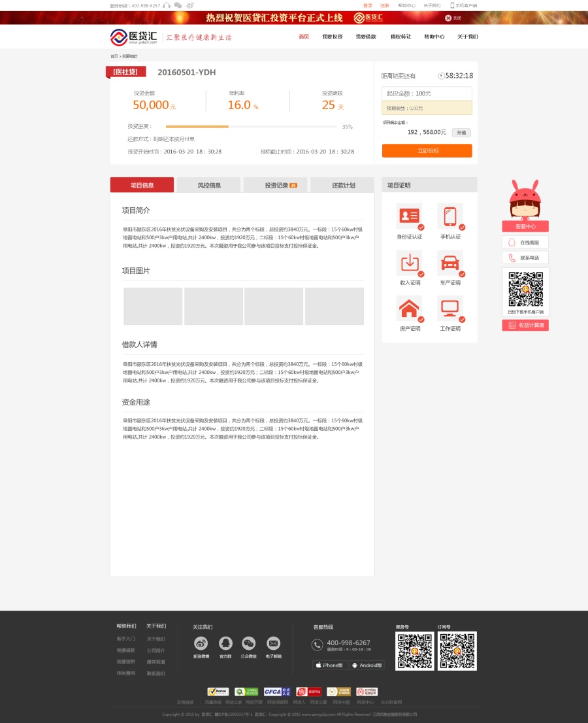This screenshot has height=723, width=588.
Task: Click the 电子邮箱 email icon in footer
Action: tap(273, 644)
